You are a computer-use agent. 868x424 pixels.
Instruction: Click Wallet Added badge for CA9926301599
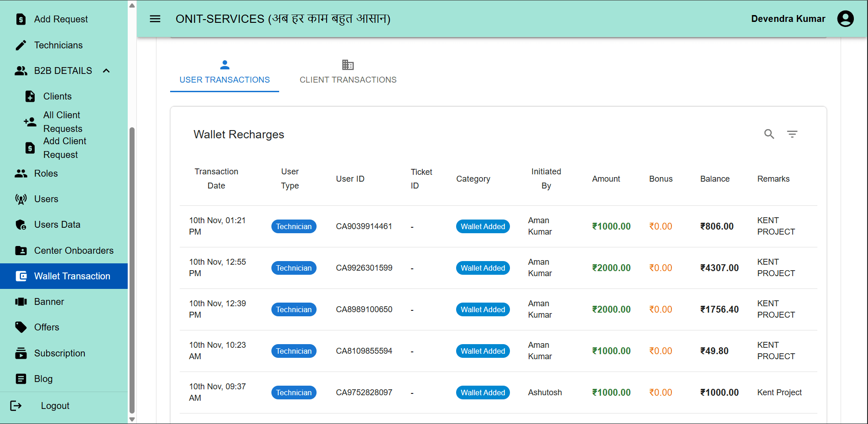[483, 268]
